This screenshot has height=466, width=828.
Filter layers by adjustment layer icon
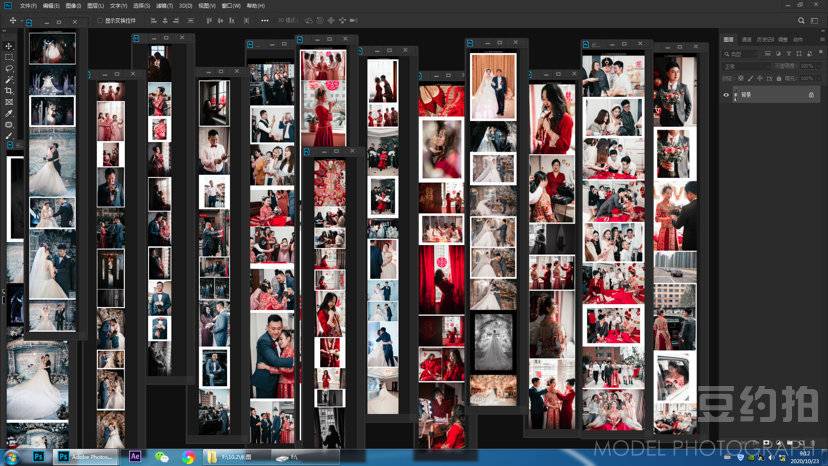coord(778,53)
